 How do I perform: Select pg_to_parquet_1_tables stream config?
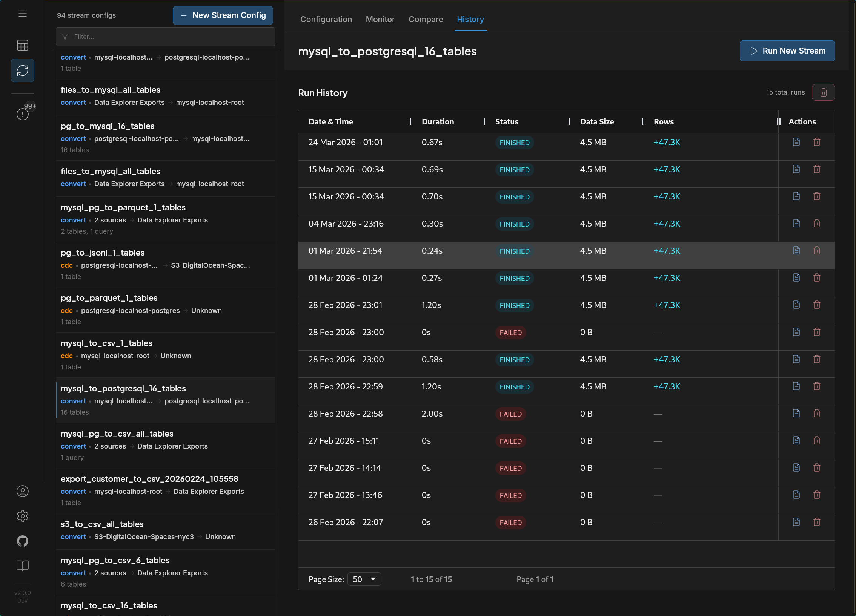click(165, 310)
